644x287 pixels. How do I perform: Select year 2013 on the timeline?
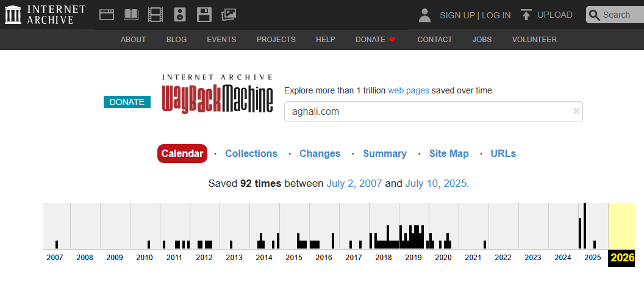point(235,258)
